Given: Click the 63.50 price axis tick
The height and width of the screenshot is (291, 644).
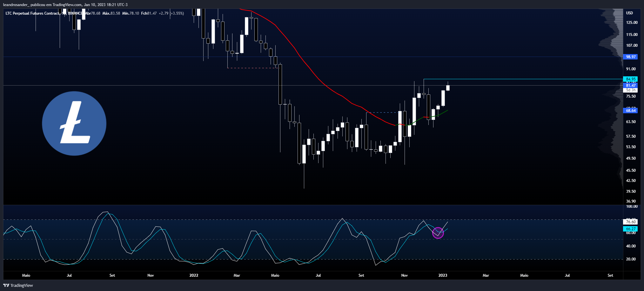Looking at the screenshot, I should coord(631,122).
